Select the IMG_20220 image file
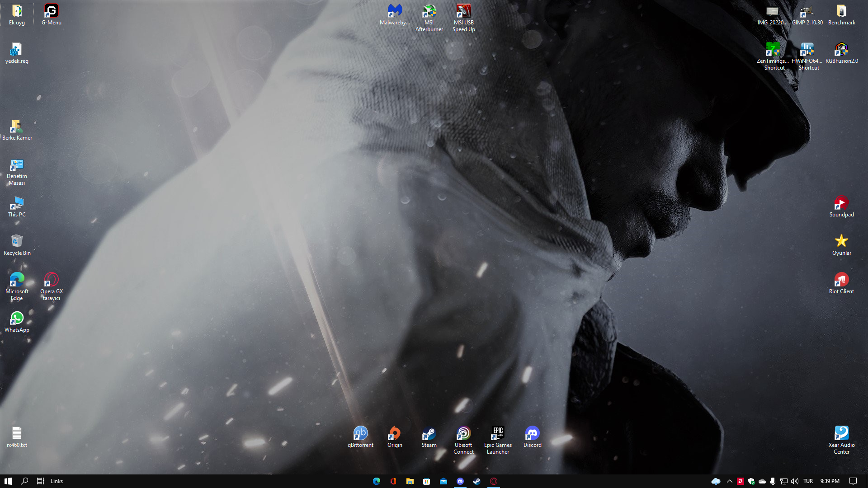 [772, 14]
